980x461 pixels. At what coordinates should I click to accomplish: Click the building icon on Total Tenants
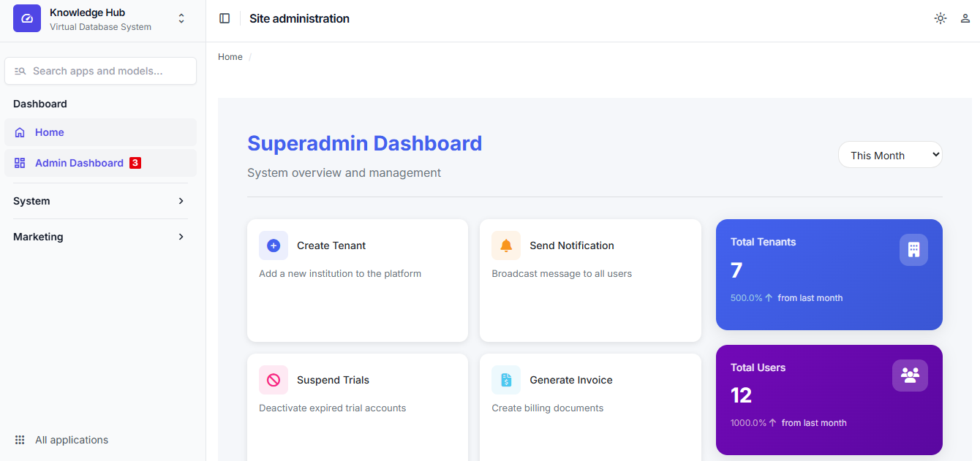913,250
